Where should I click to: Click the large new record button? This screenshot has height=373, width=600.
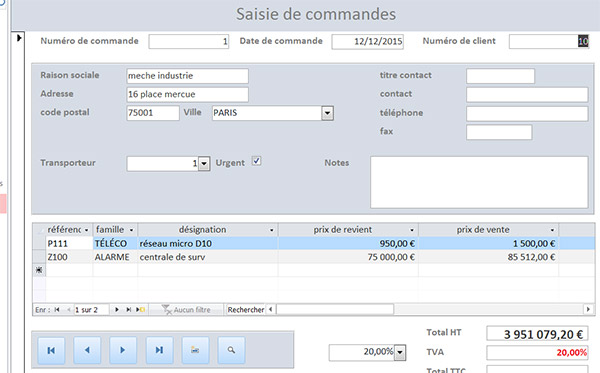point(195,350)
